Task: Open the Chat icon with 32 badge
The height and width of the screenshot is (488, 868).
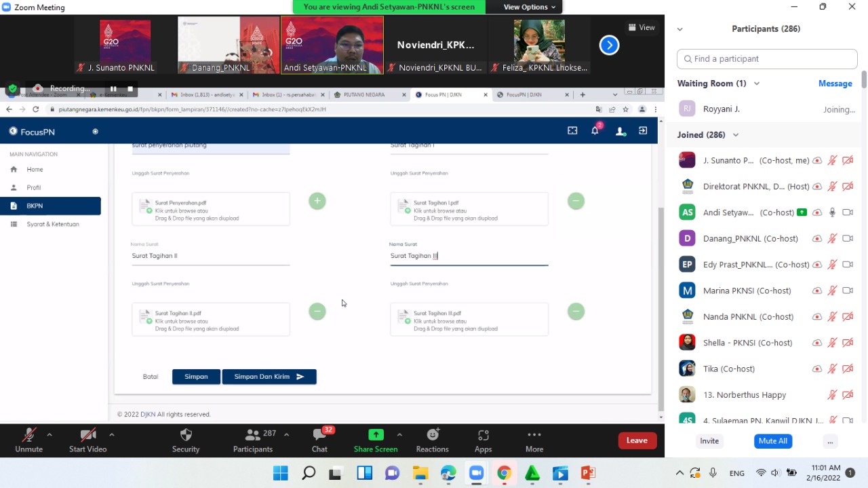Action: pyautogui.click(x=319, y=436)
